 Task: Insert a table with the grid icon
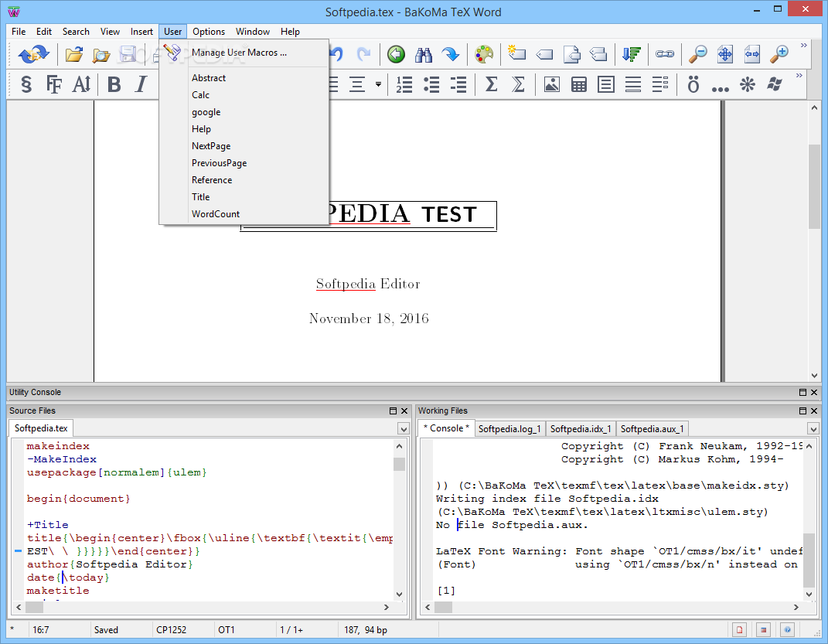pyautogui.click(x=579, y=84)
